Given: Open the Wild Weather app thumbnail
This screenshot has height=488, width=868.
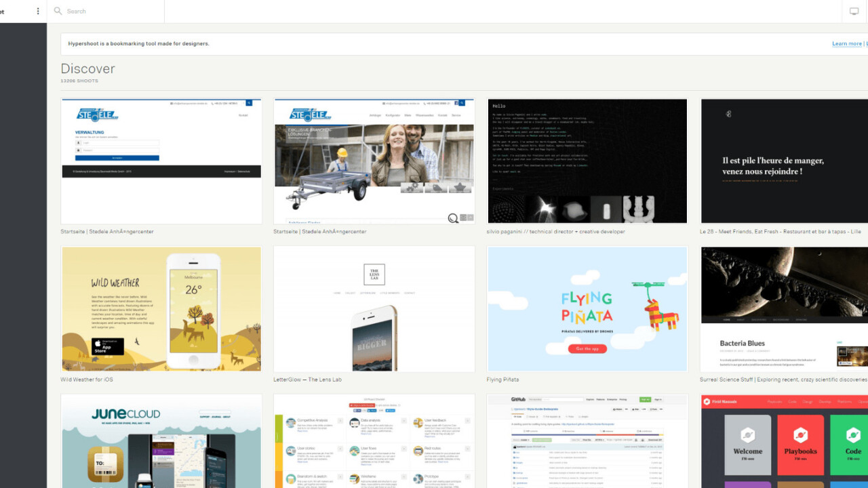Looking at the screenshot, I should (161, 308).
